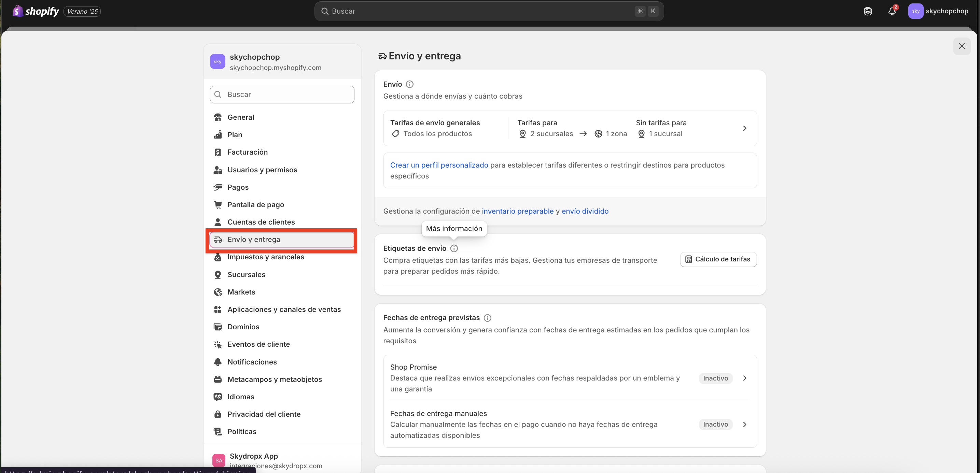Expand Shop Promise row chevron
Image resolution: width=980 pixels, height=473 pixels.
pyautogui.click(x=744, y=378)
